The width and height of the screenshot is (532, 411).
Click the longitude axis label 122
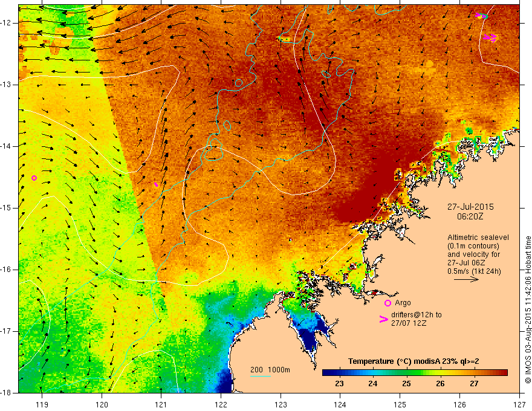point(221,404)
